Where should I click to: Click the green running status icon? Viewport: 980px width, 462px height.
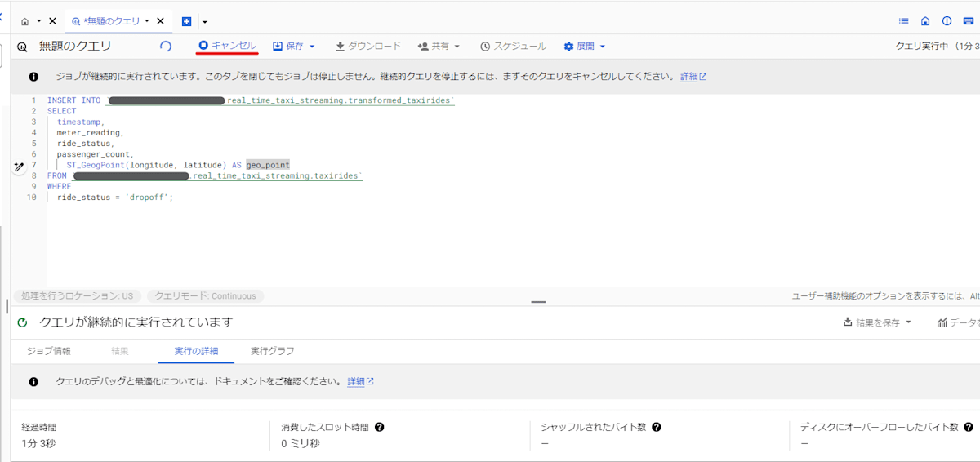click(22, 322)
